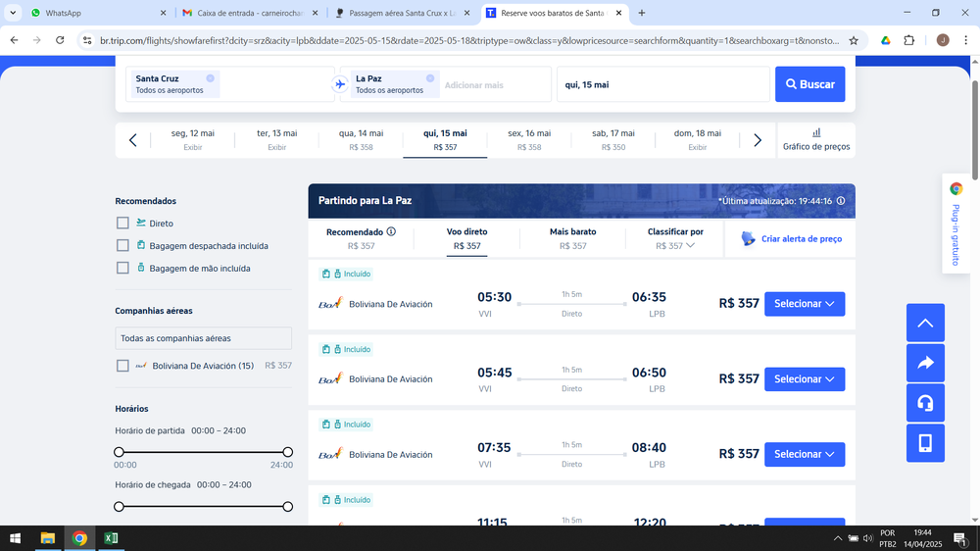Expand Selecionar for the 05:30 flight
Viewport: 980px width, 551px height.
(804, 304)
